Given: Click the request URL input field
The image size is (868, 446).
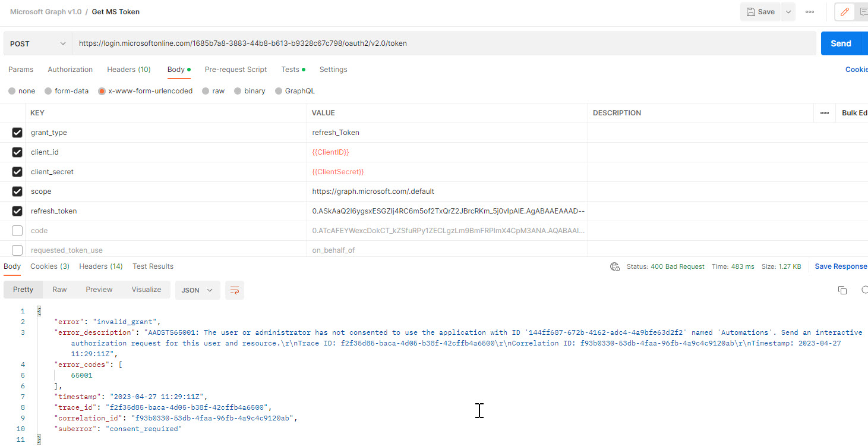Looking at the screenshot, I should tap(443, 43).
